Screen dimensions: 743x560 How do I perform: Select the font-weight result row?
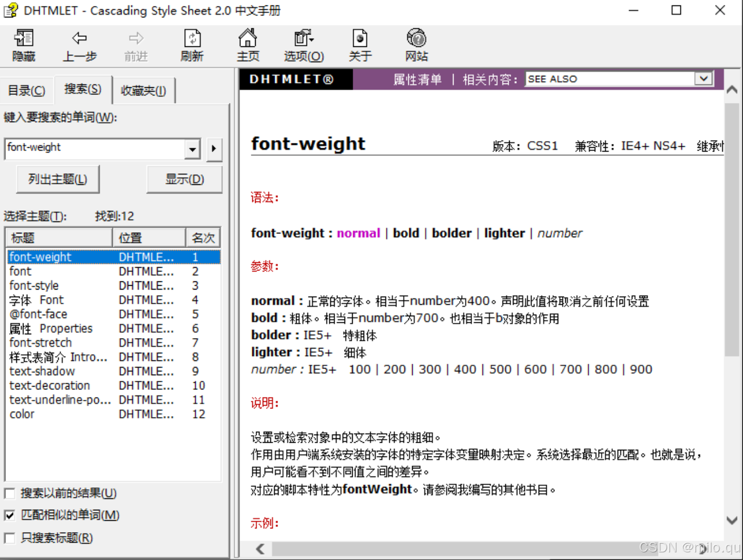114,257
